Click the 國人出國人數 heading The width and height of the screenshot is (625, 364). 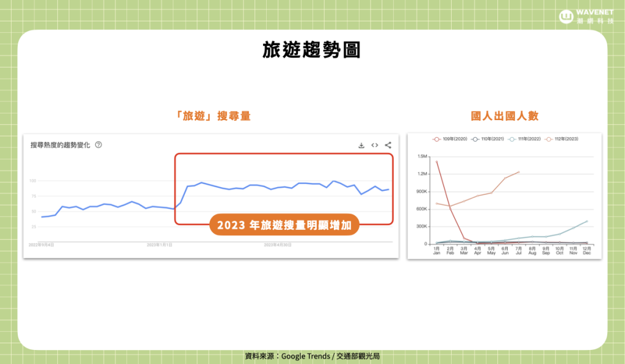point(504,116)
